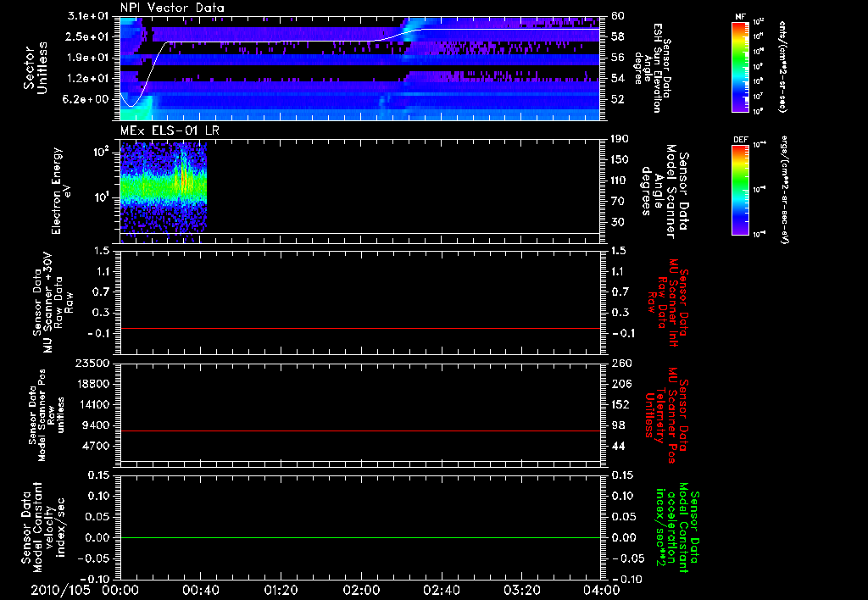Click the 23500 Scanner Pos axis tick
Image resolution: width=868 pixels, height=600 pixels.
pyautogui.click(x=92, y=363)
